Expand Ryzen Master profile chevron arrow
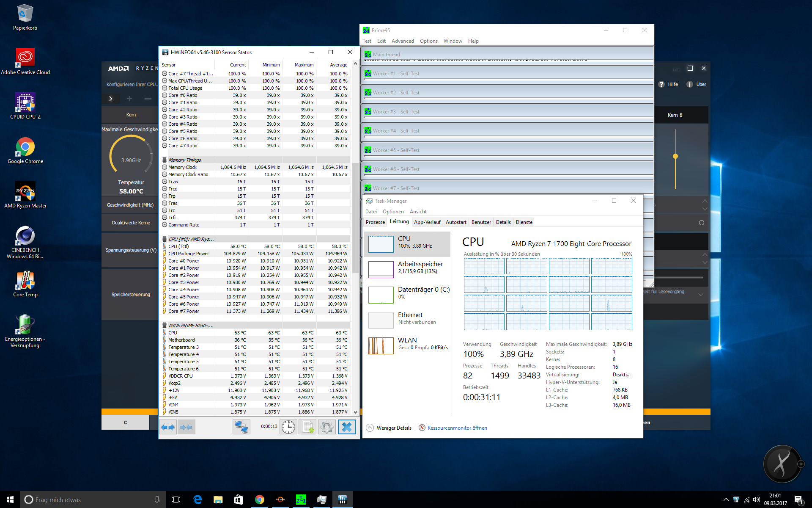 coord(111,99)
